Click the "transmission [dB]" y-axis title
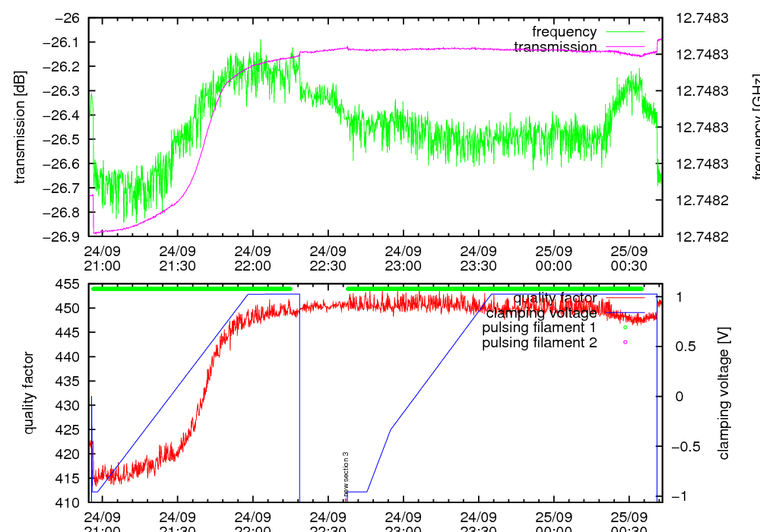Screen dimensions: 760x532 (20, 127)
